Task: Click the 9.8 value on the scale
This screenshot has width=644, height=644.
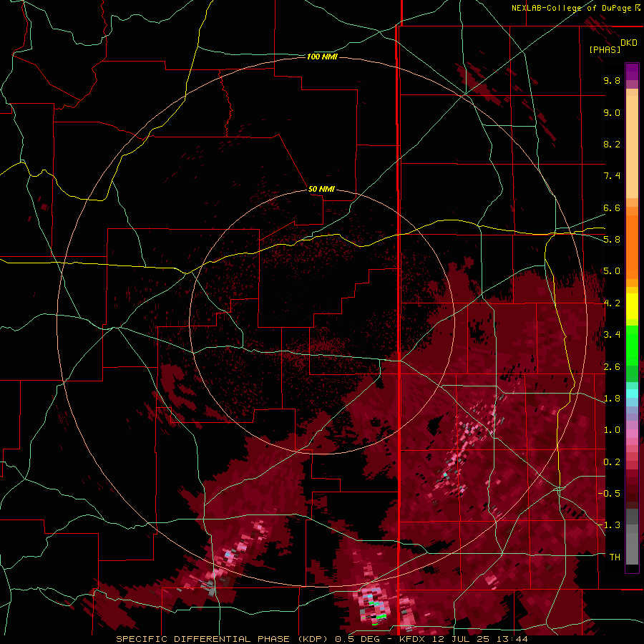Action: pyautogui.click(x=612, y=81)
